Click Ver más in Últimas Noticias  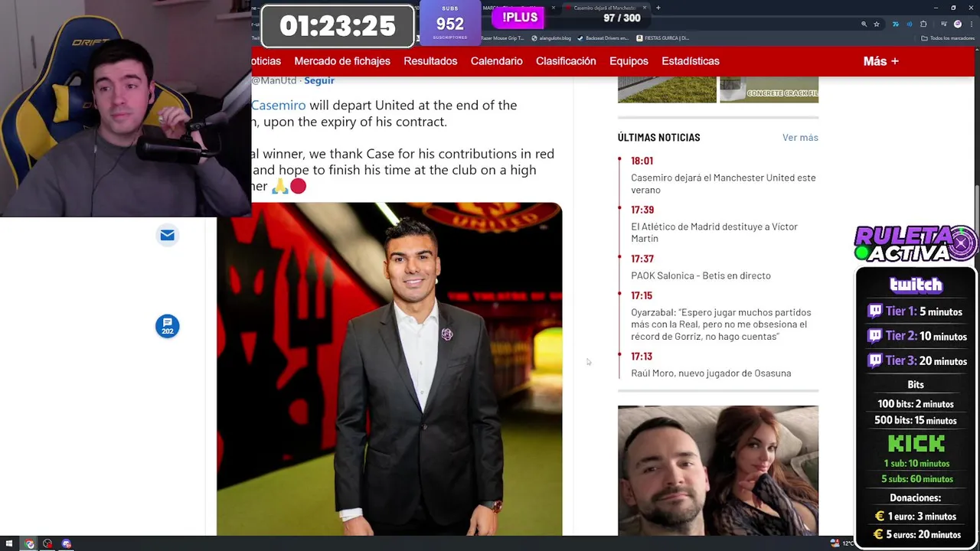(x=800, y=138)
